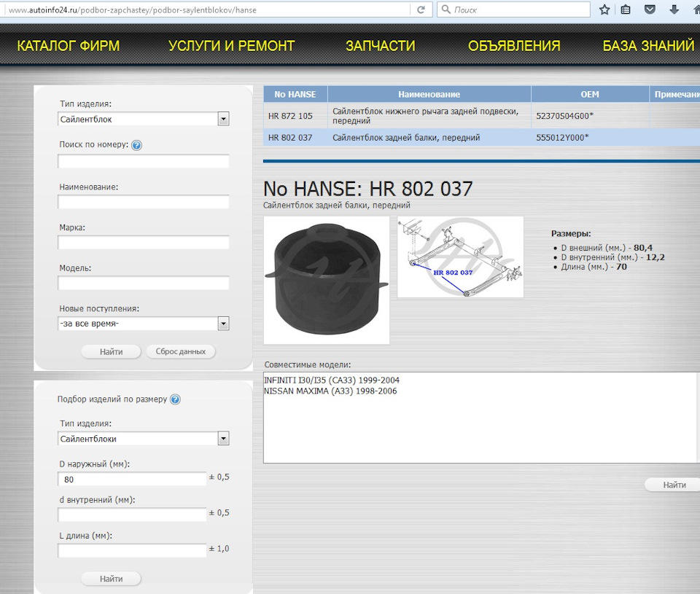This screenshot has height=594, width=700.
Task: Open the Сайлентблоки dropdown in the size panel
Action: tap(224, 438)
